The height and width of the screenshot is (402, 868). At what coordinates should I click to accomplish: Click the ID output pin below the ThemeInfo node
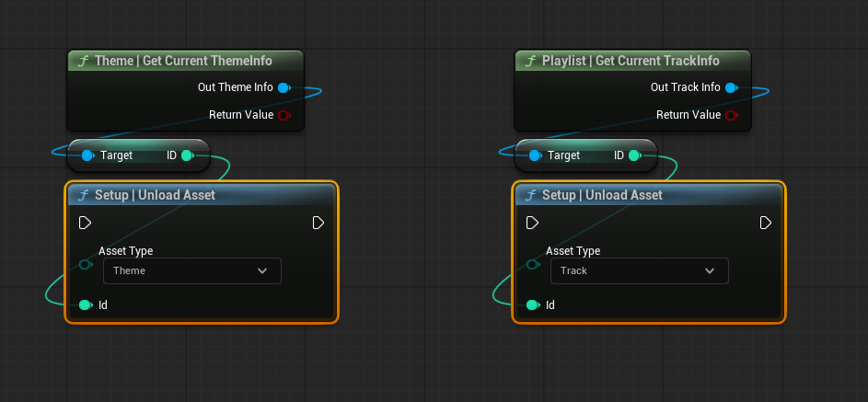click(187, 155)
